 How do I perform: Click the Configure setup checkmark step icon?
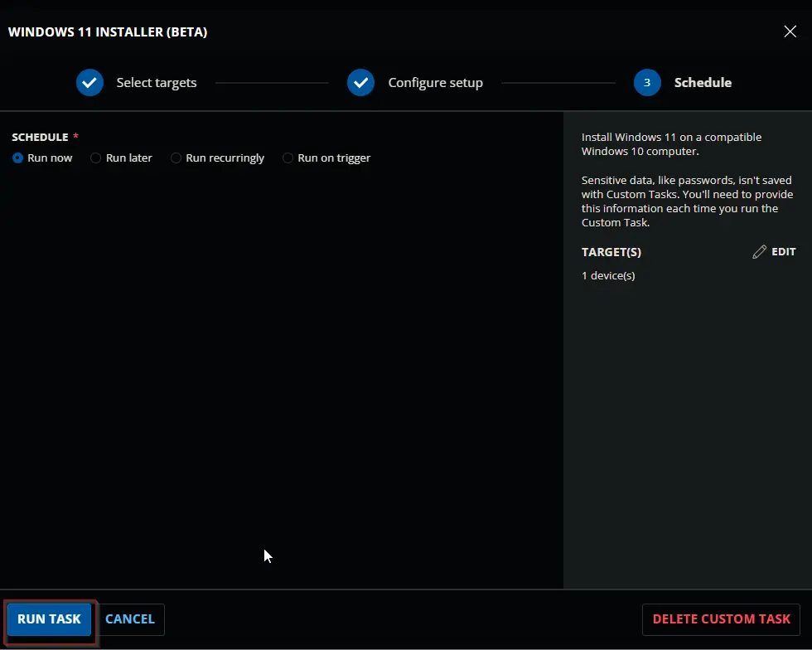tap(361, 82)
